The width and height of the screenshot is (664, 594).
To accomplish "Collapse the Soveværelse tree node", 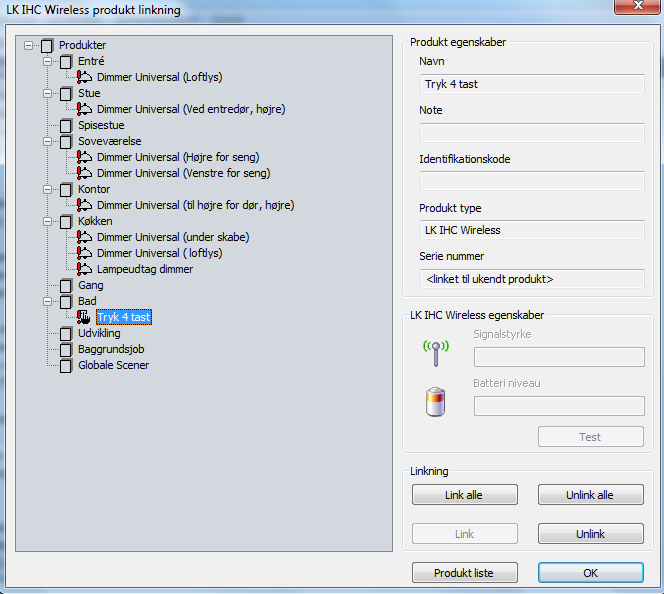I will coord(47,141).
